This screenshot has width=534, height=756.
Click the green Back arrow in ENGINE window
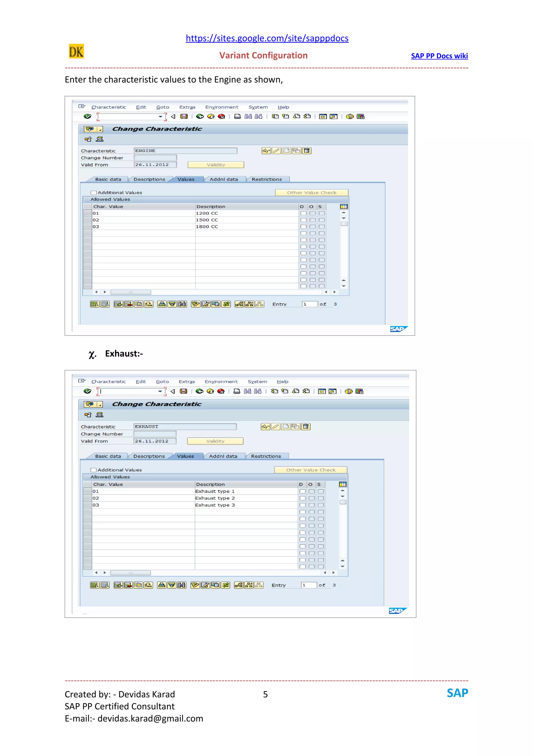point(200,117)
